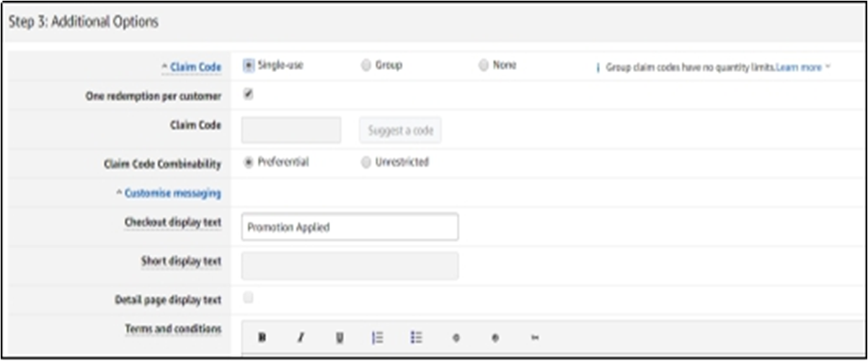Choose the Group claim code option

(x=366, y=65)
